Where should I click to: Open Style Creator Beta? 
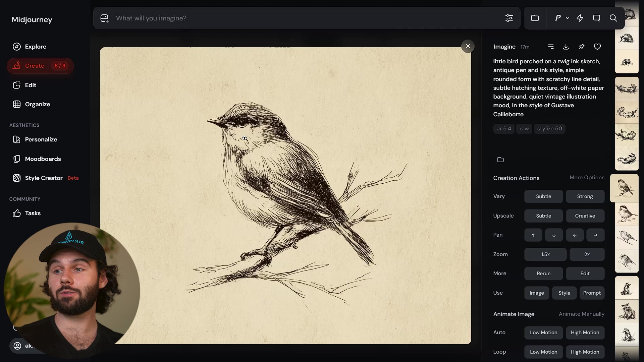[46, 178]
